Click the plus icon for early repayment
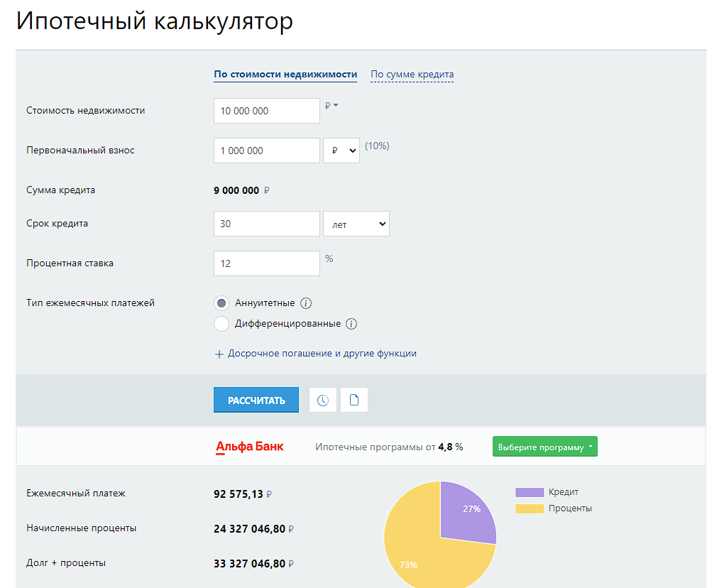This screenshot has width=717, height=588. (x=219, y=354)
